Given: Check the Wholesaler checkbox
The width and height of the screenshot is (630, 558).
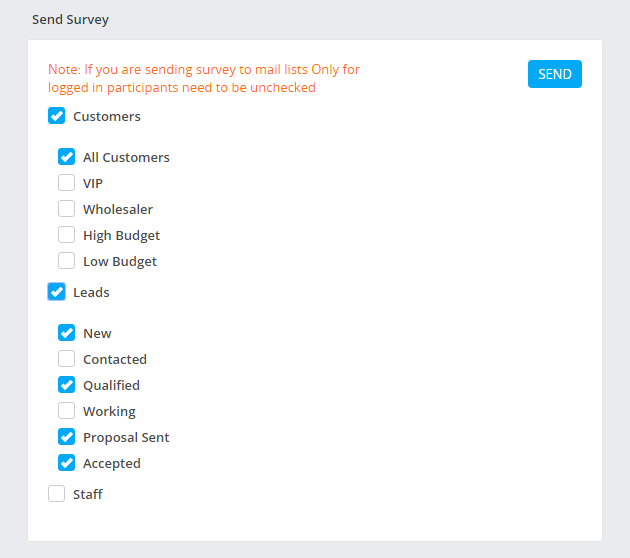Looking at the screenshot, I should [x=67, y=209].
